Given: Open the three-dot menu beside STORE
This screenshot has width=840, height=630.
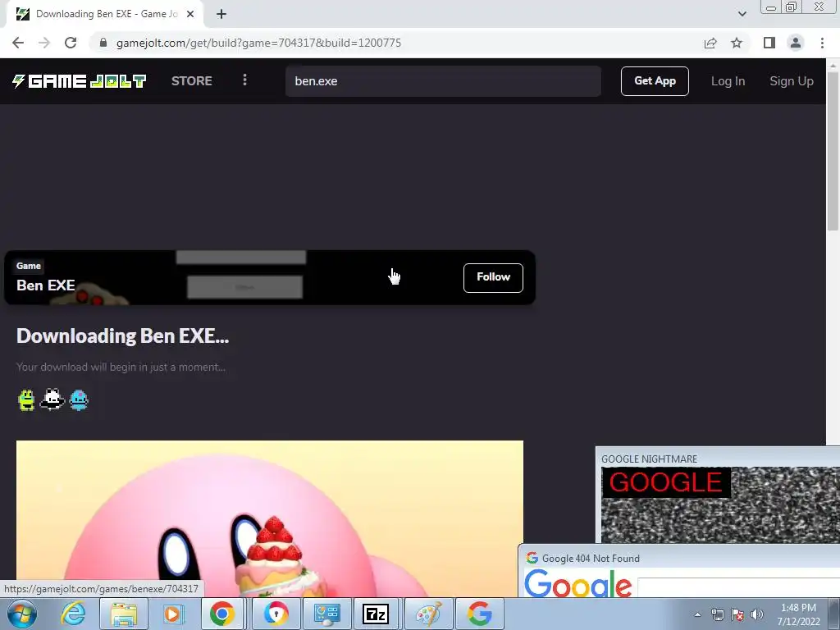Looking at the screenshot, I should click(244, 80).
